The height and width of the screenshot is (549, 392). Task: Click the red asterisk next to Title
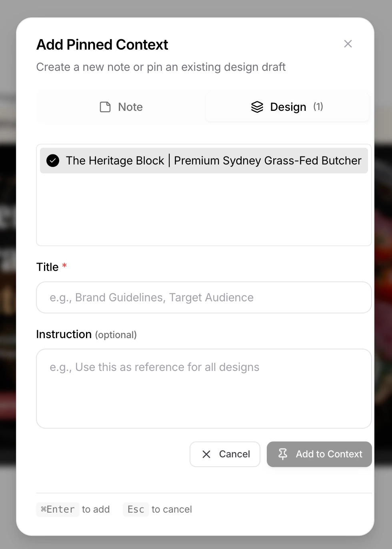click(64, 265)
